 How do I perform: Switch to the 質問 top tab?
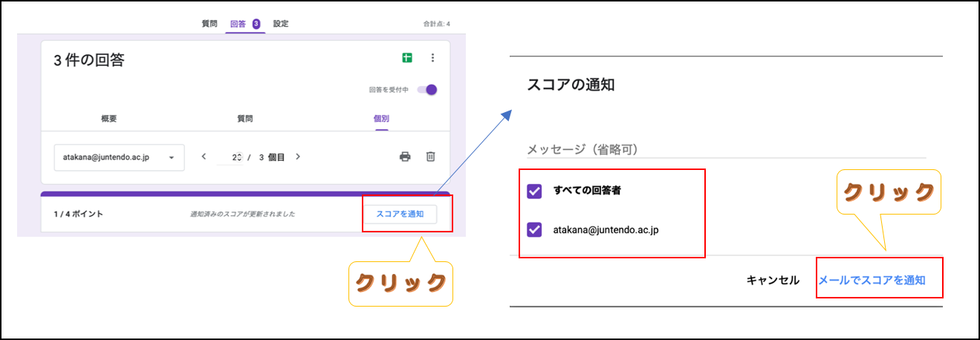coord(210,24)
